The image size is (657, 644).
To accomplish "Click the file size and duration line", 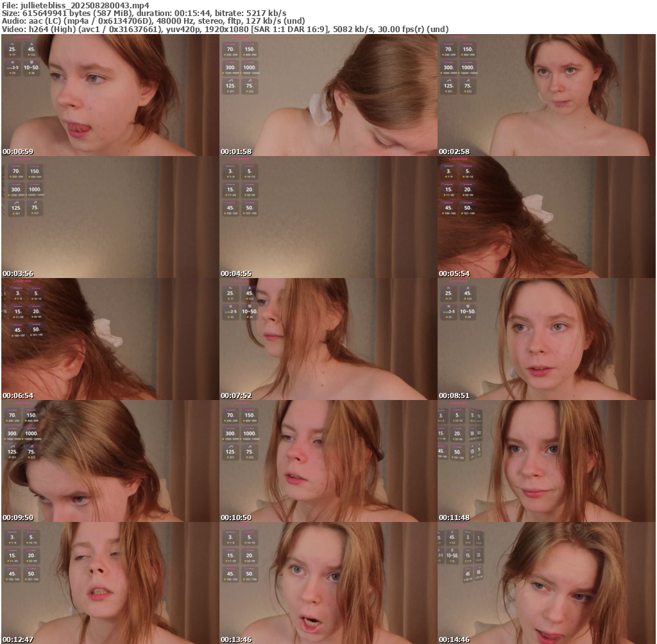I will [x=144, y=13].
